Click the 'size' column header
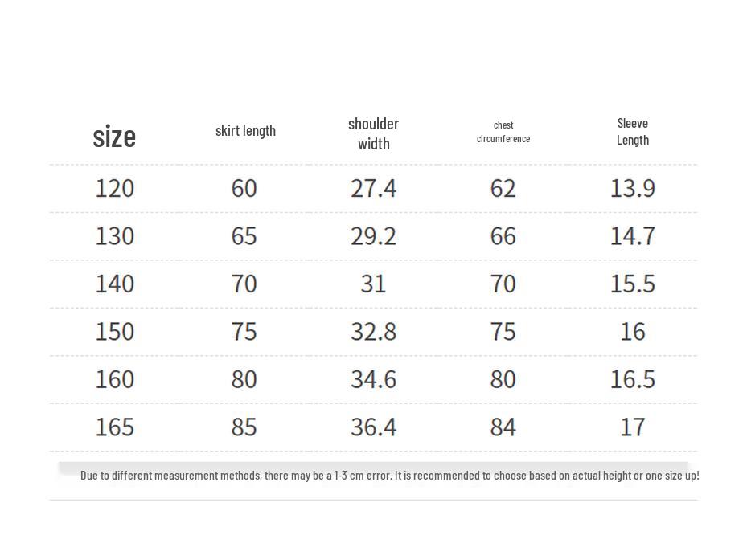 tap(114, 137)
